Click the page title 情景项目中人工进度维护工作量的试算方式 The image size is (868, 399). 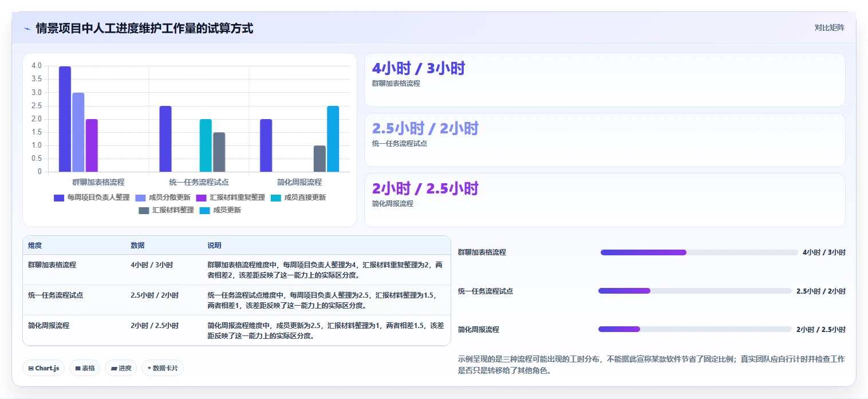click(144, 28)
